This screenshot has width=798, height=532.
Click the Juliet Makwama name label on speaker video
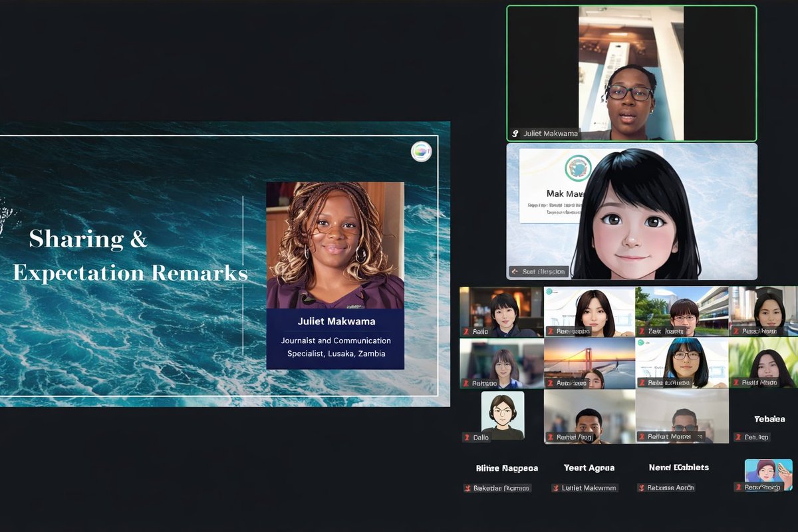coord(550,134)
